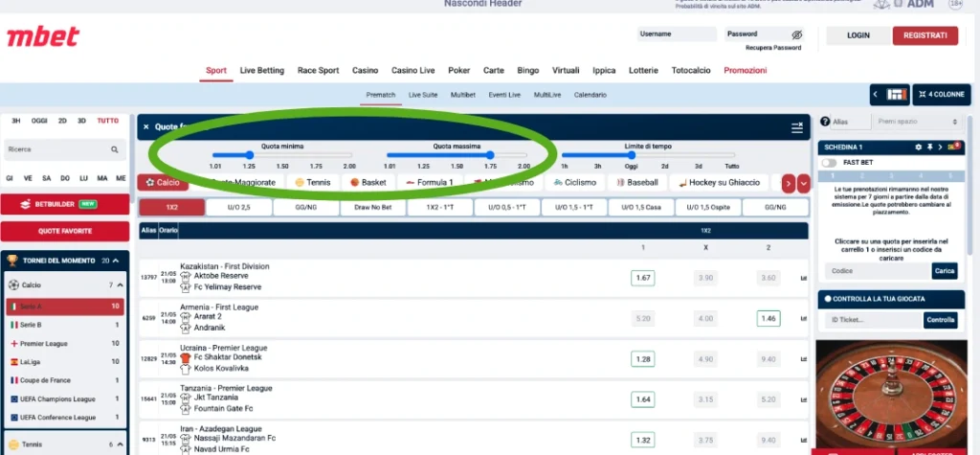Open the Casino Live menu
This screenshot has width=980, height=455.
[413, 71]
